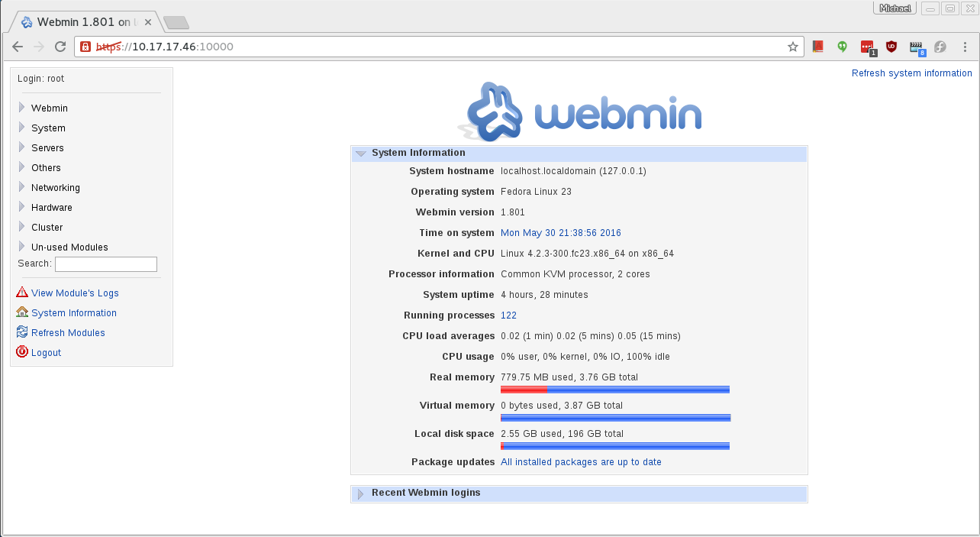
Task: Open the Networking sidebar category label
Action: (x=56, y=188)
